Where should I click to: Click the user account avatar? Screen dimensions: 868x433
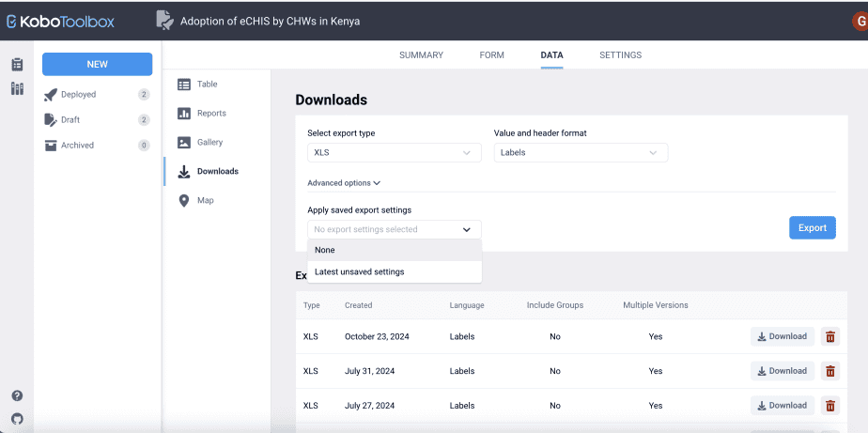(x=860, y=21)
